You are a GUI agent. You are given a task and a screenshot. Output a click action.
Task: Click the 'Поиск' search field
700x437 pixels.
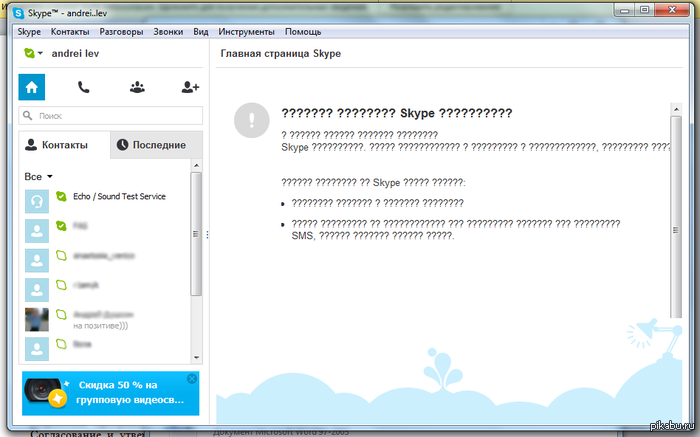(x=111, y=116)
